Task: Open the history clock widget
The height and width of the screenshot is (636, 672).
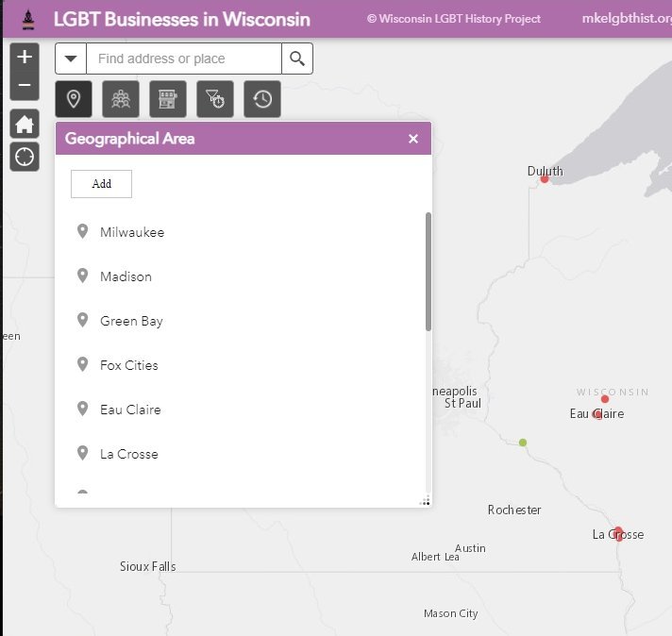Action: 262,99
